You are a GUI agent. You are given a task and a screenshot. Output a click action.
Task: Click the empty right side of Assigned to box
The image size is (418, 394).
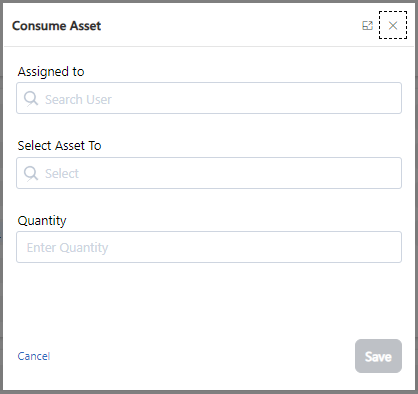pyautogui.click(x=300, y=98)
